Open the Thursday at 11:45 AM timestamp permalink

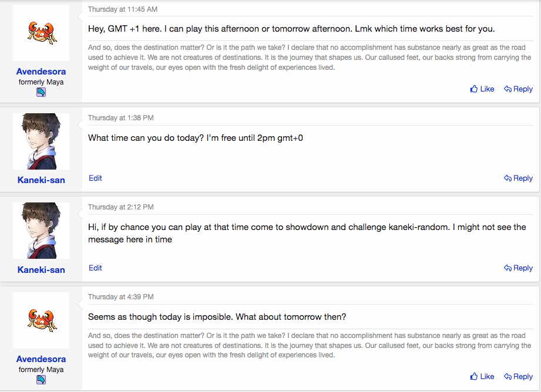click(x=123, y=9)
